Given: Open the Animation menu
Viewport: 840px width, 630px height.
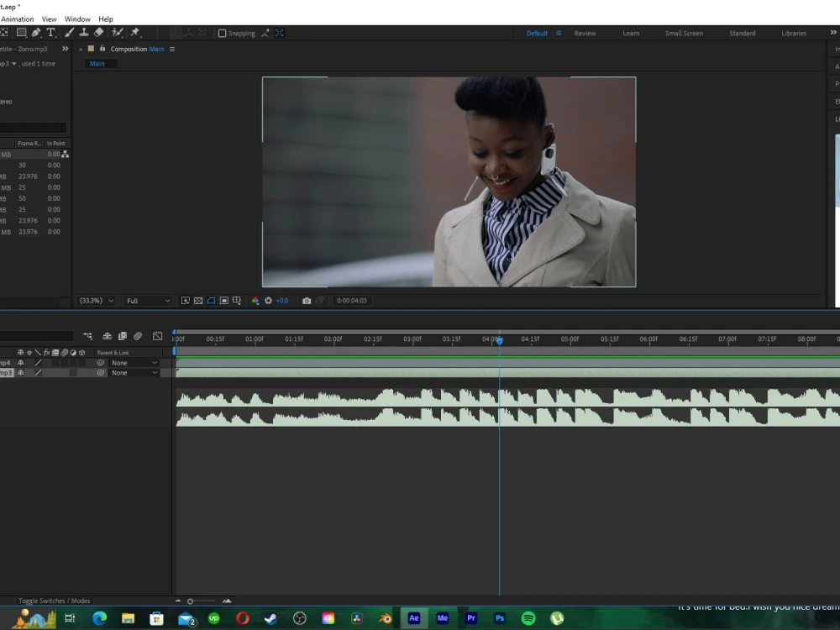Looking at the screenshot, I should pyautogui.click(x=17, y=18).
